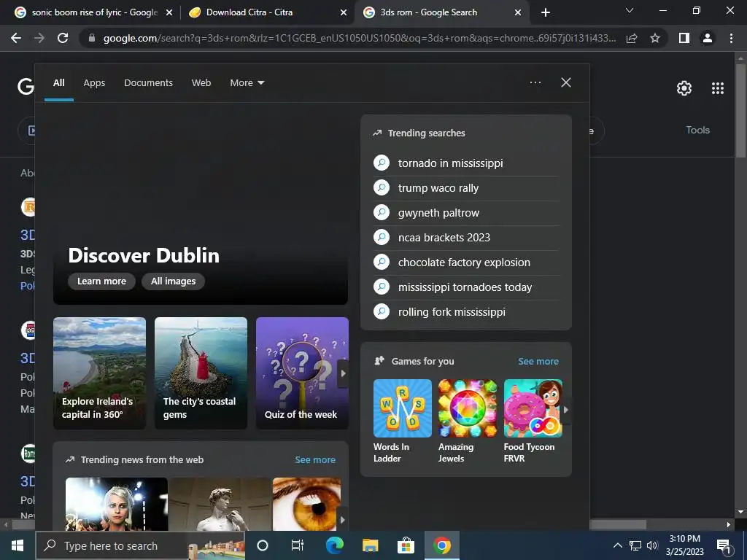Open the volume tray icon
This screenshot has height=560, width=747.
click(x=652, y=545)
